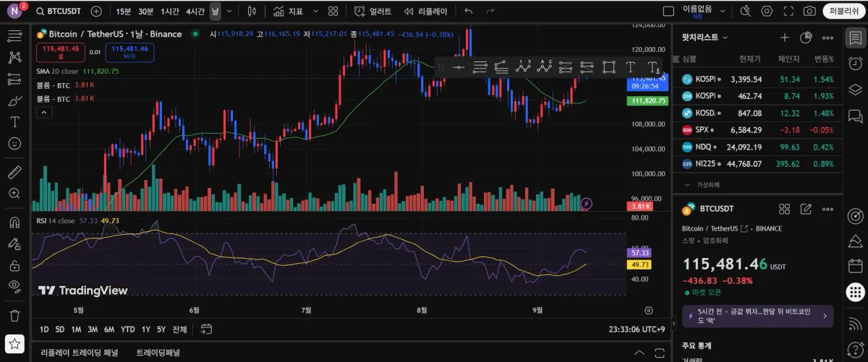Take a snapshot with the camera icon
The width and height of the screenshot is (868, 362).
[809, 12]
